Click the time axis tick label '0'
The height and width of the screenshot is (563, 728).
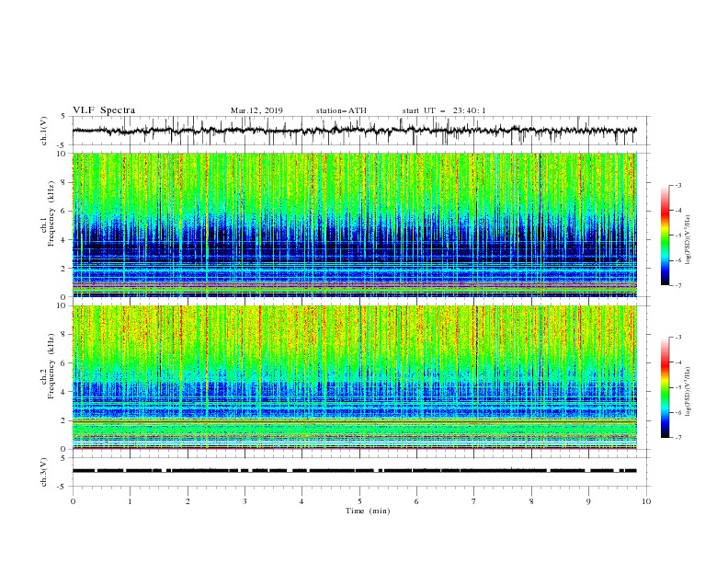pos(73,501)
